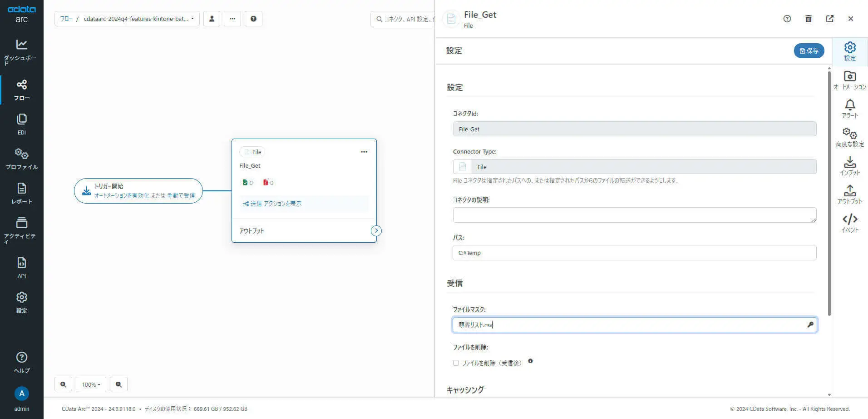Click the settings panel vertical scrollbar

[829, 191]
